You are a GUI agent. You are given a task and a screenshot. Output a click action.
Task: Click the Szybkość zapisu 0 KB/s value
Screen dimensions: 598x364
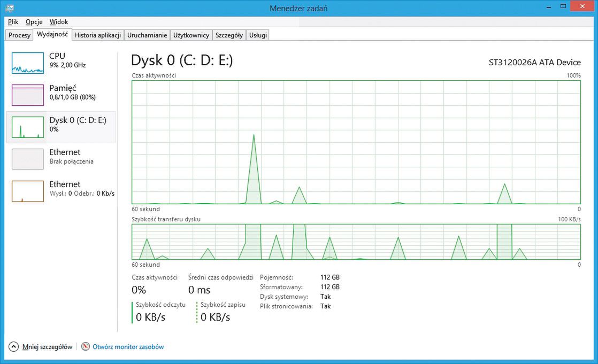216,317
